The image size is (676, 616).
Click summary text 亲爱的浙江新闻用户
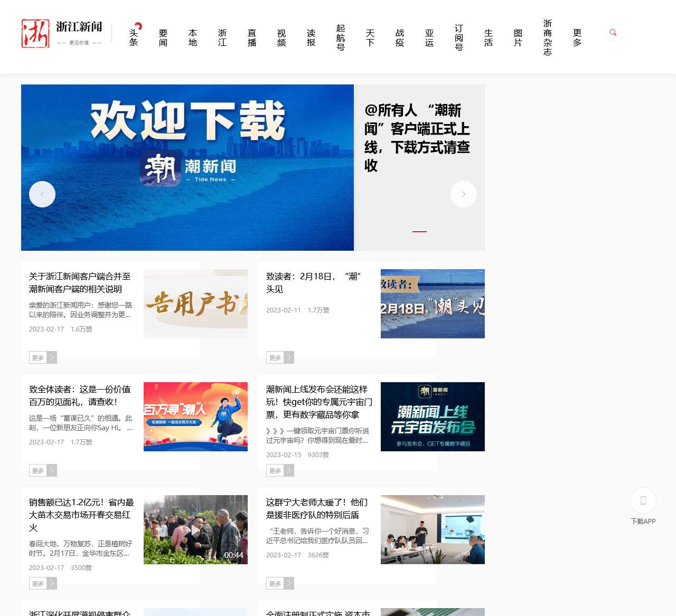pos(80,310)
